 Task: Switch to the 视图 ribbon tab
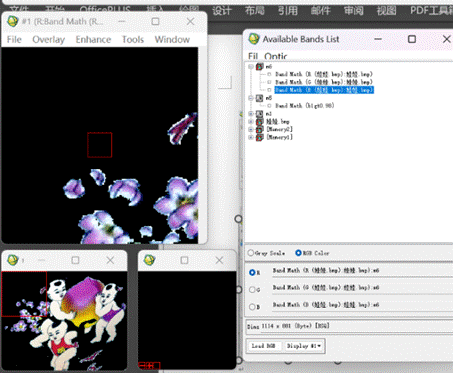point(386,11)
